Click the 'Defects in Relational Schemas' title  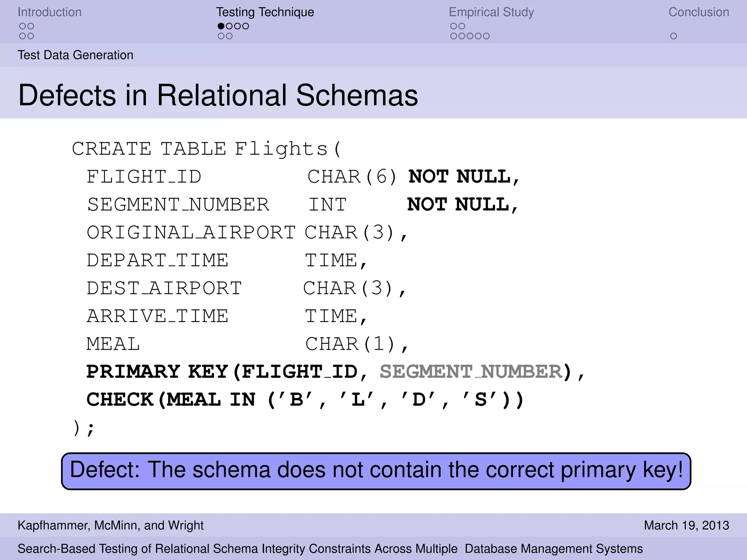click(x=218, y=95)
